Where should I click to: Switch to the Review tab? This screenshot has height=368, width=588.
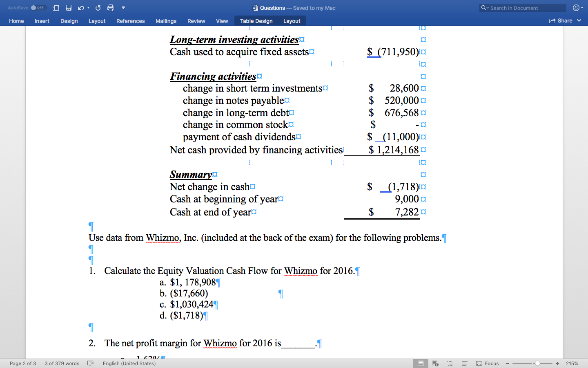[196, 21]
